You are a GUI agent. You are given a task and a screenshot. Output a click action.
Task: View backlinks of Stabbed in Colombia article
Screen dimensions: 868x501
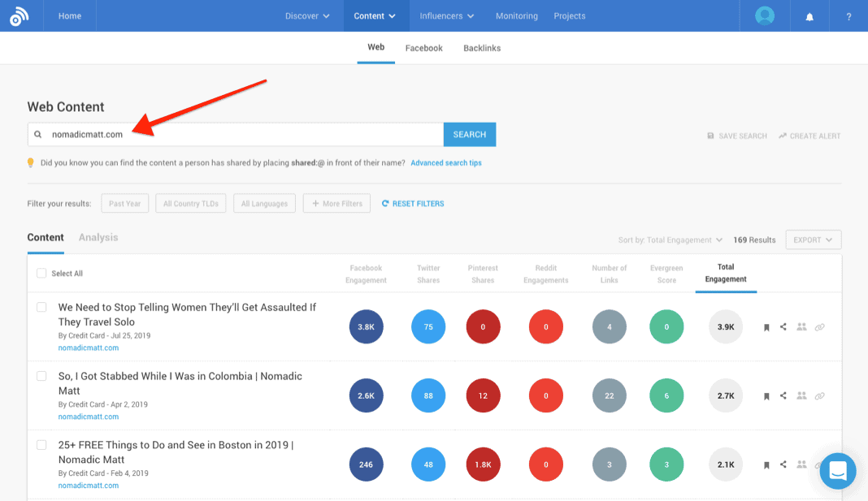pyautogui.click(x=820, y=396)
